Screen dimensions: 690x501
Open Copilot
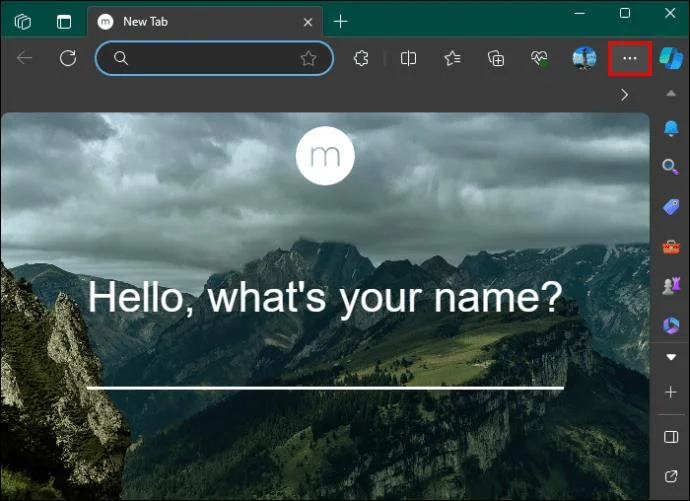coord(671,58)
